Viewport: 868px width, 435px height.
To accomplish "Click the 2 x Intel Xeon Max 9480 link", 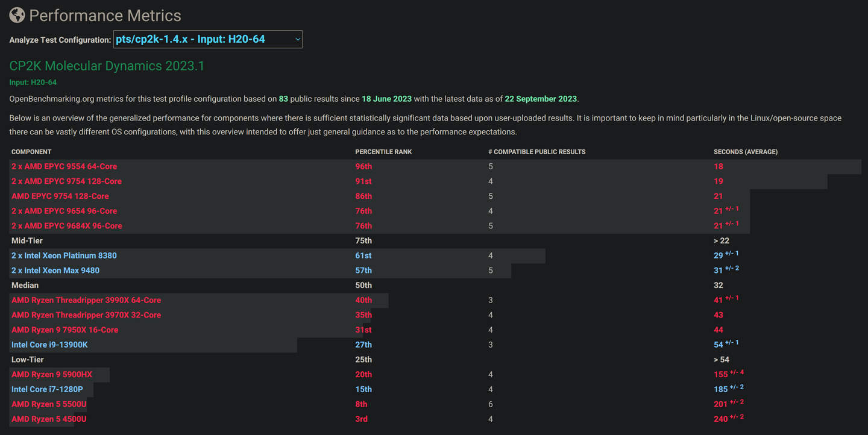I will 55,271.
